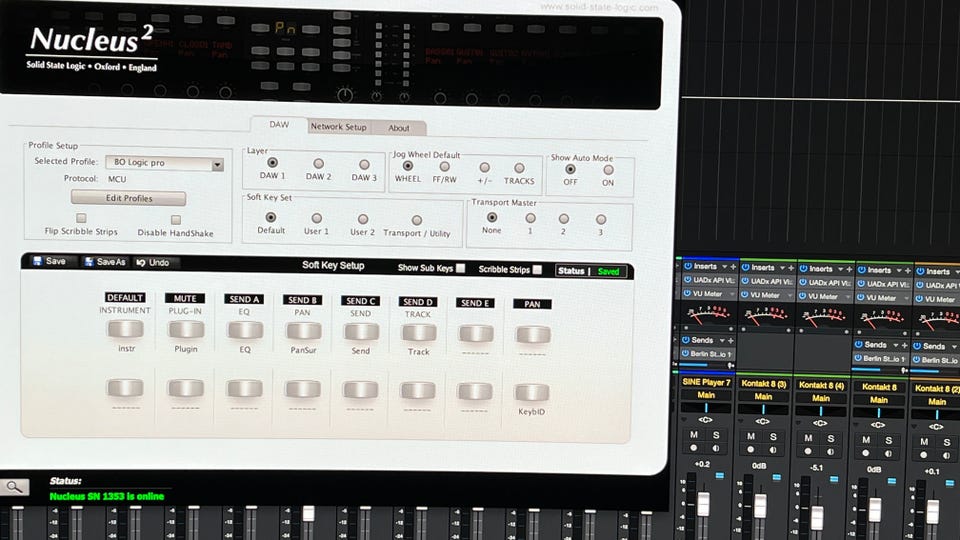960x540 pixels.
Task: Toggle Inserts power on SINE Player 7 strip
Action: 688,266
